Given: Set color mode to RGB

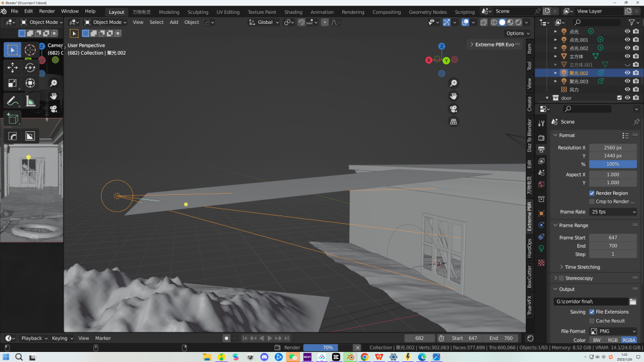Looking at the screenshot, I should click(x=613, y=340).
